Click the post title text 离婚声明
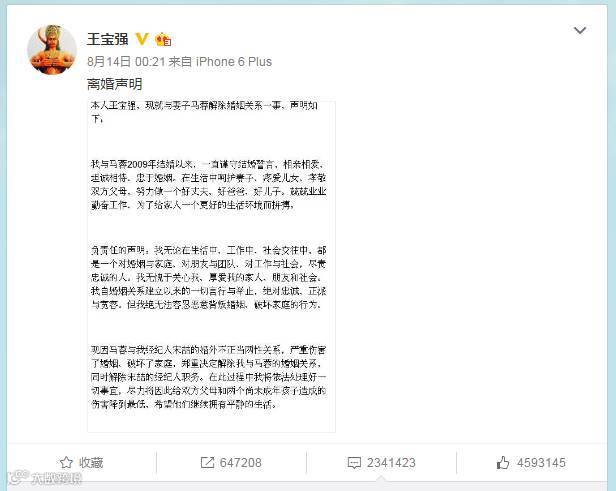Image resolution: width=616 pixels, height=491 pixels. (114, 84)
